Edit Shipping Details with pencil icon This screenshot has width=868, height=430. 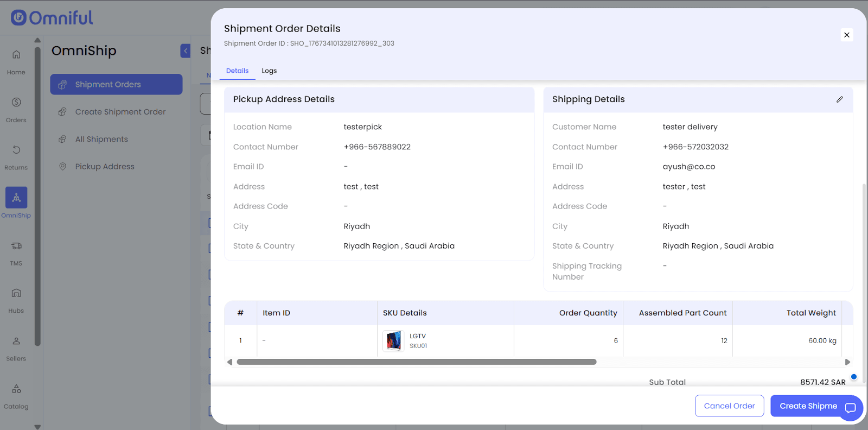point(839,99)
